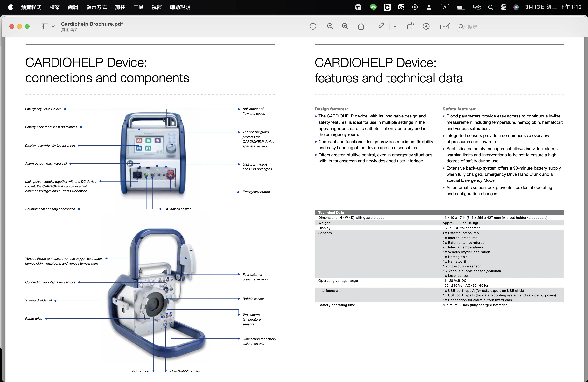Open Control Center in the menu bar

click(503, 7)
